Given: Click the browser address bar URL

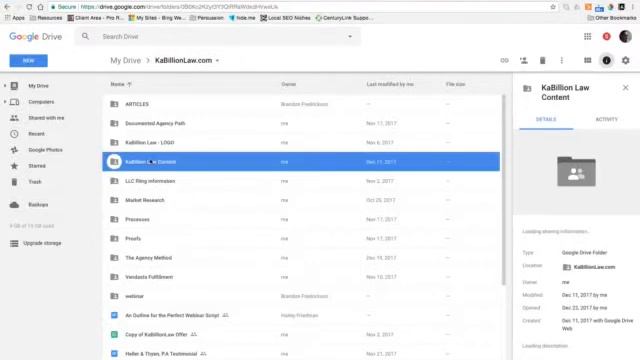Looking at the screenshot, I should coord(180,7).
